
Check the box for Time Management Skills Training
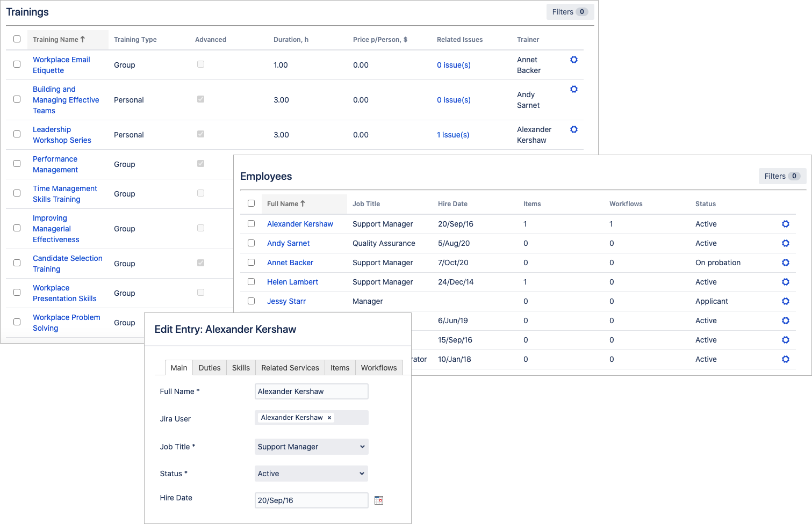[17, 193]
